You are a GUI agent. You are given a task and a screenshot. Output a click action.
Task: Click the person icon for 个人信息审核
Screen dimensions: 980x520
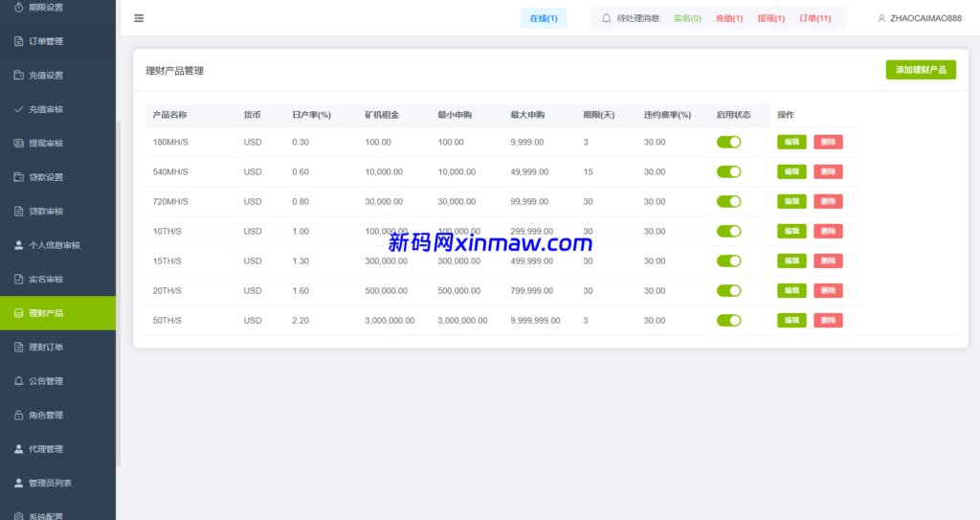pyautogui.click(x=19, y=245)
